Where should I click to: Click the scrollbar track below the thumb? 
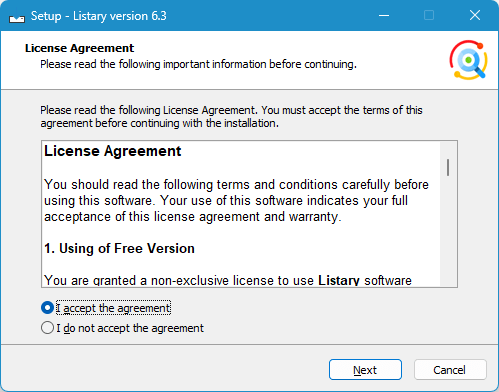[448, 230]
